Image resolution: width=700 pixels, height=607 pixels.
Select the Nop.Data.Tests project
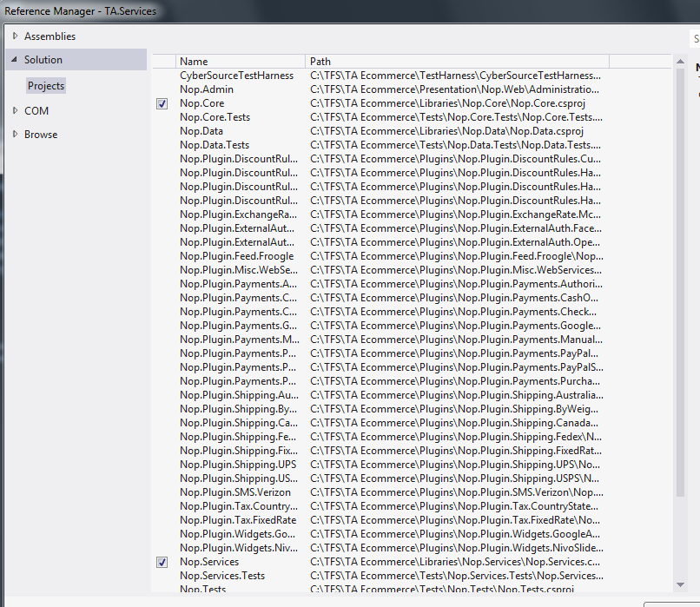pos(215,145)
